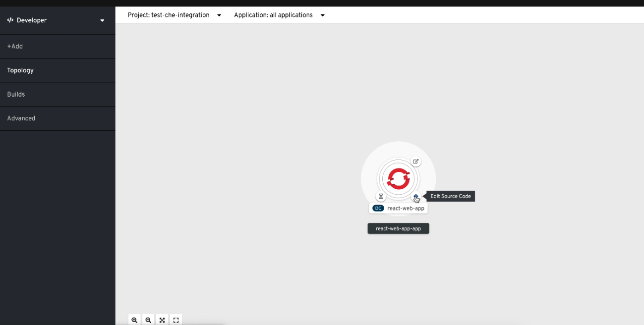
Task: Click the Edit Source Code decorator
Action: click(x=416, y=196)
